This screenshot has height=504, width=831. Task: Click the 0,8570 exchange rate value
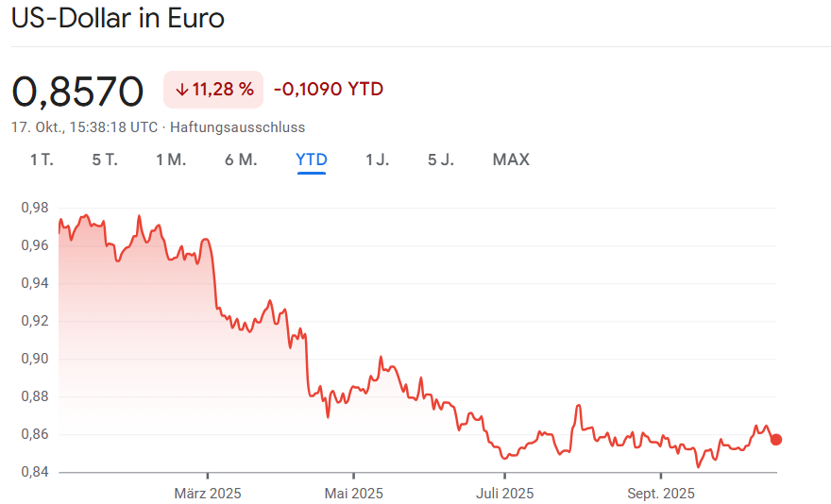click(x=77, y=91)
